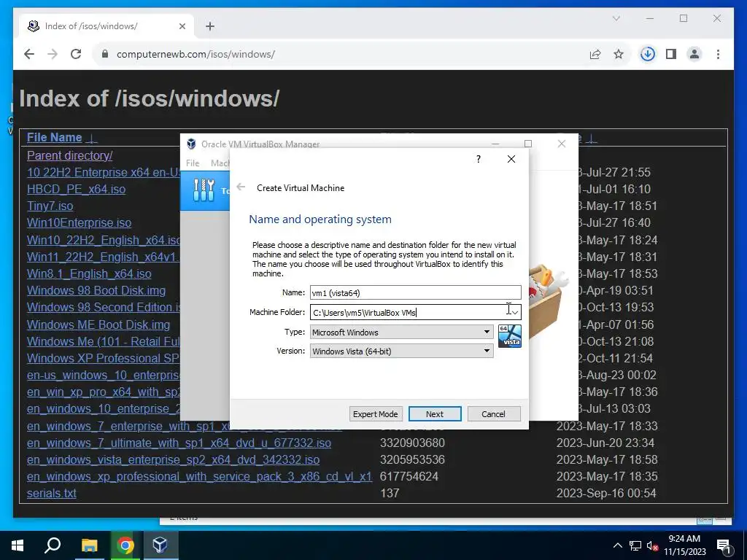Open the serials.txt link
Image resolution: width=747 pixels, height=560 pixels.
click(x=52, y=494)
